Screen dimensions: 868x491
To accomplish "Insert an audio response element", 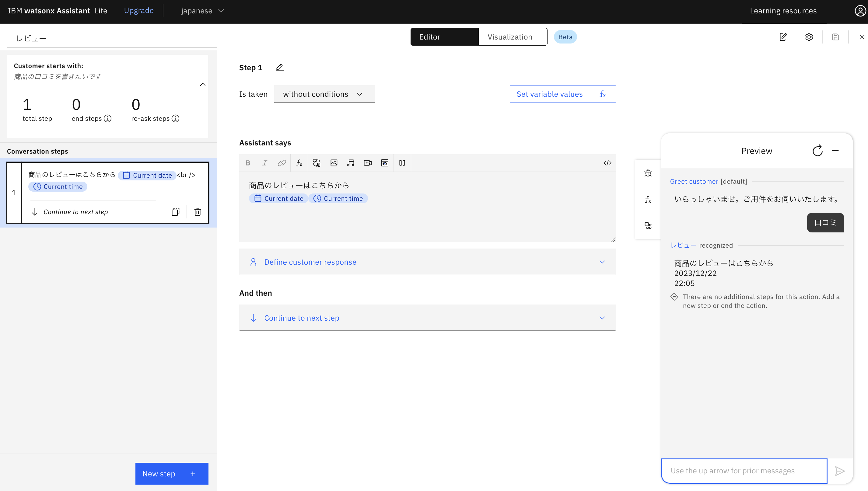I will click(351, 163).
